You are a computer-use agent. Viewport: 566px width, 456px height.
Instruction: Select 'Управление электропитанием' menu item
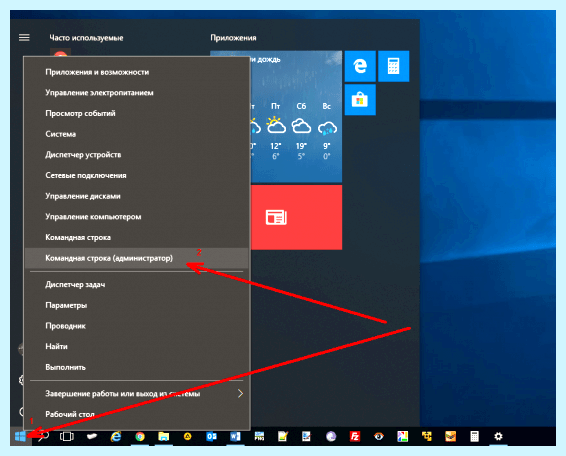tap(137, 93)
